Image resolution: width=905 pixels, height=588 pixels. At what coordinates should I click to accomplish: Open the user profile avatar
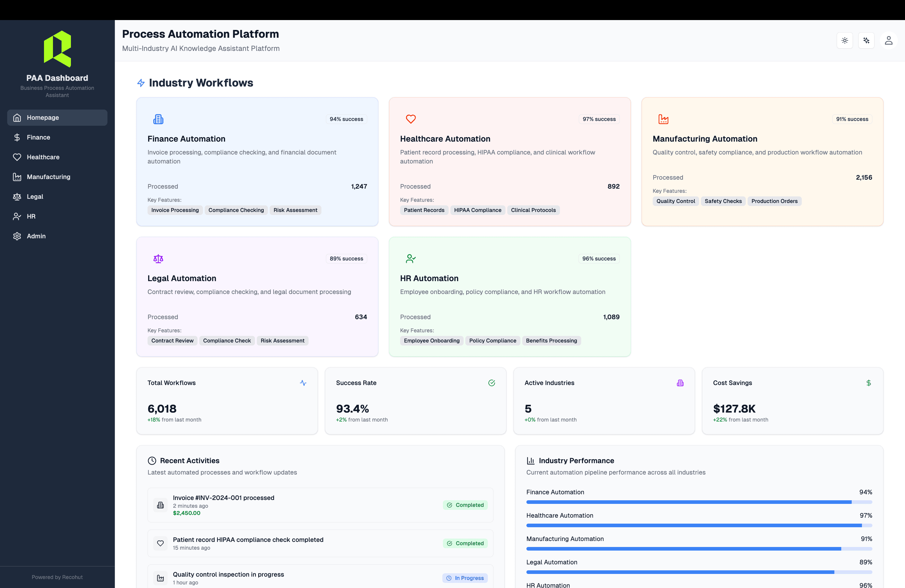point(889,40)
